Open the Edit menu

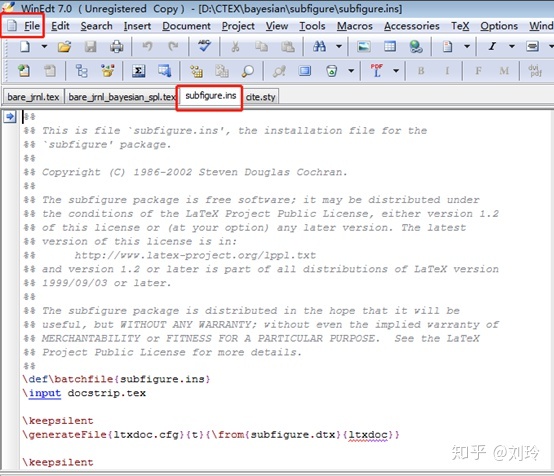tap(60, 26)
